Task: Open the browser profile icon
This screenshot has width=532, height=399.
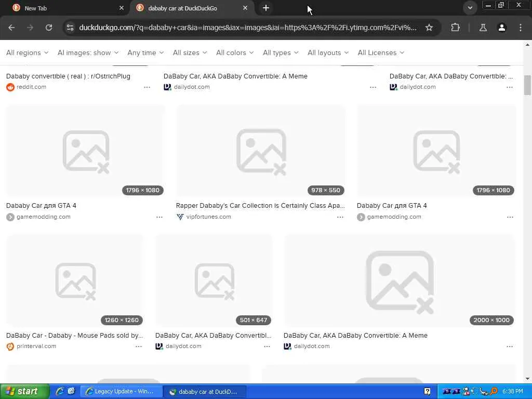Action: 502,28
